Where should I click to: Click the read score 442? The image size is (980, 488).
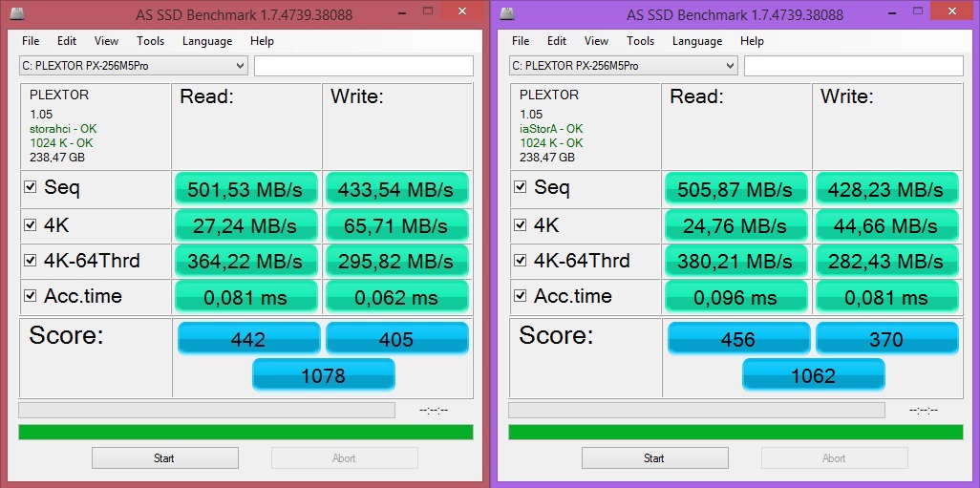248,339
